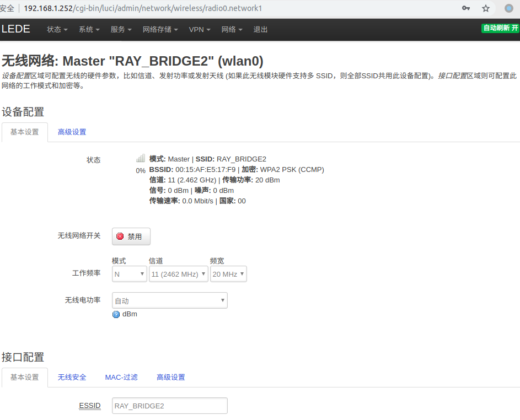Open the 状态 menu in navbar
This screenshot has height=420, width=520.
[x=57, y=29]
